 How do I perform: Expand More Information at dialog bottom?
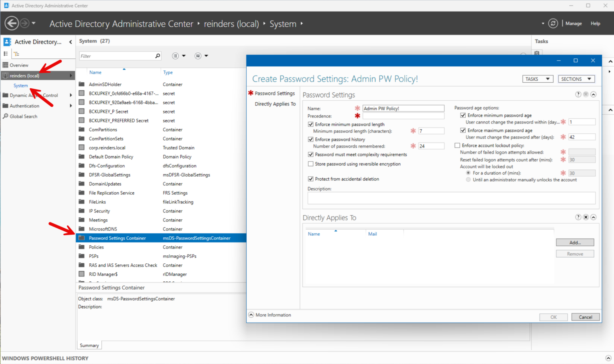[x=270, y=315]
